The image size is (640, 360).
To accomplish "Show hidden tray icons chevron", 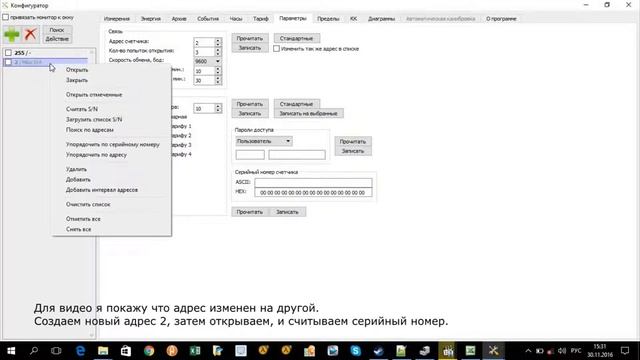I will (x=528, y=351).
